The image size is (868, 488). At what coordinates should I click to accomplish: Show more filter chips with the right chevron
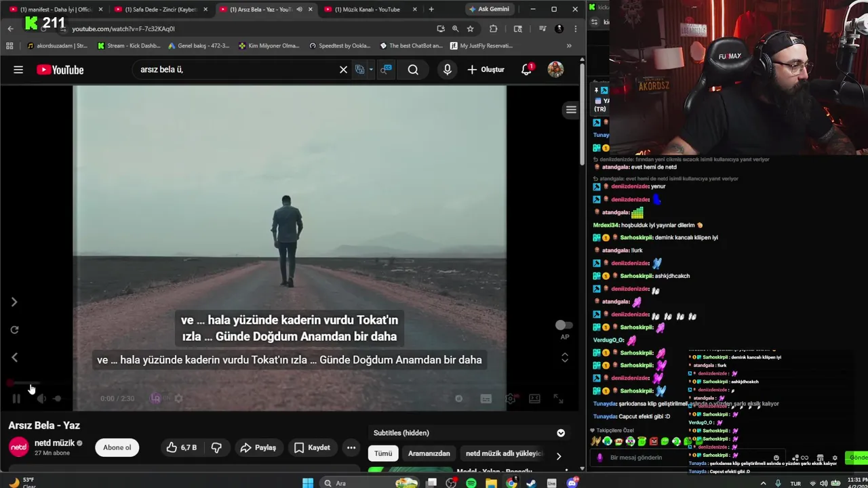coord(559,456)
